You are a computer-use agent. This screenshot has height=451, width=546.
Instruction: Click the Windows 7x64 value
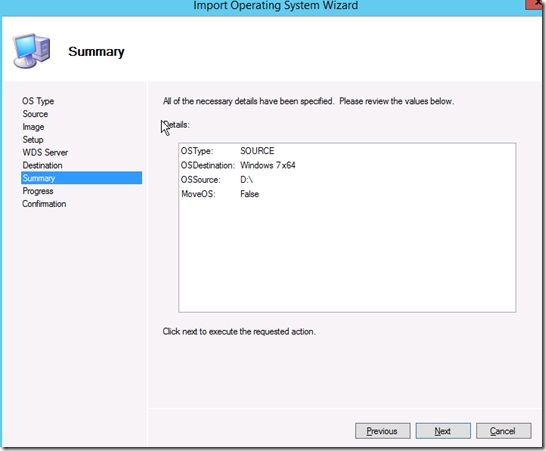coord(268,165)
